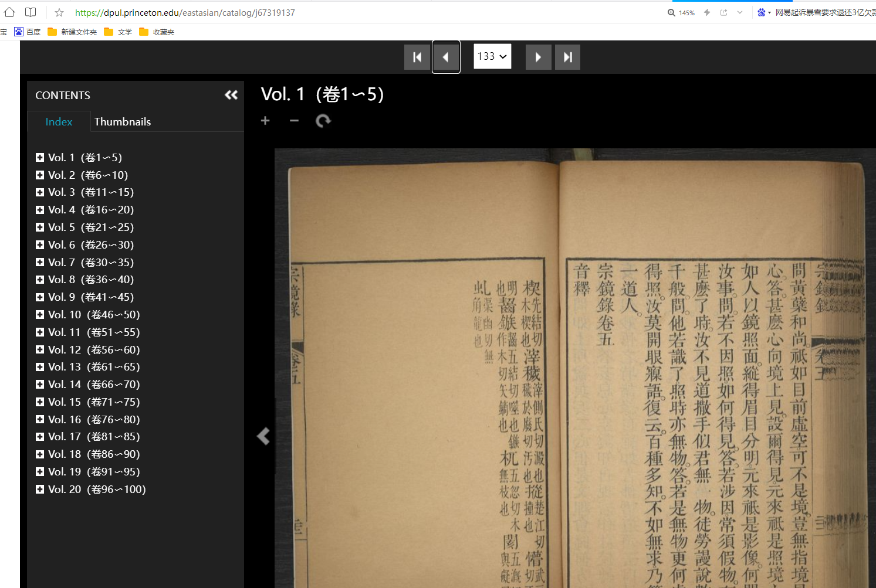The height and width of the screenshot is (588, 876).
Task: Rotate the book image
Action: coord(323,121)
